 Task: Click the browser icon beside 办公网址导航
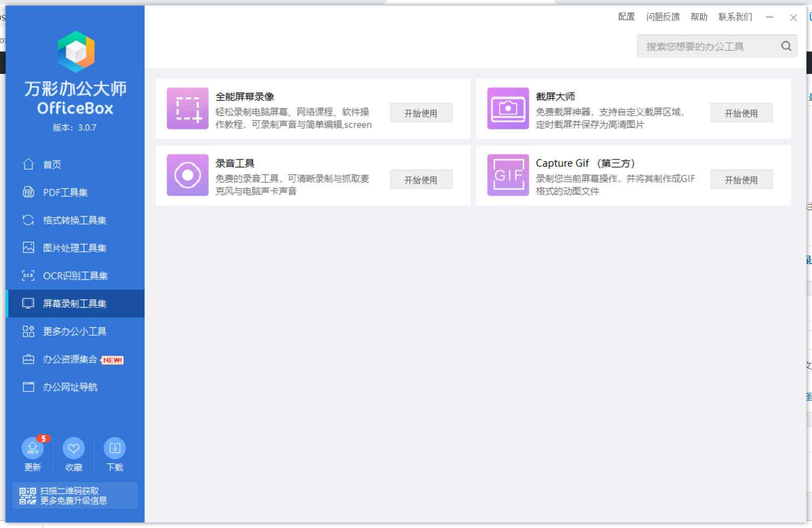28,387
